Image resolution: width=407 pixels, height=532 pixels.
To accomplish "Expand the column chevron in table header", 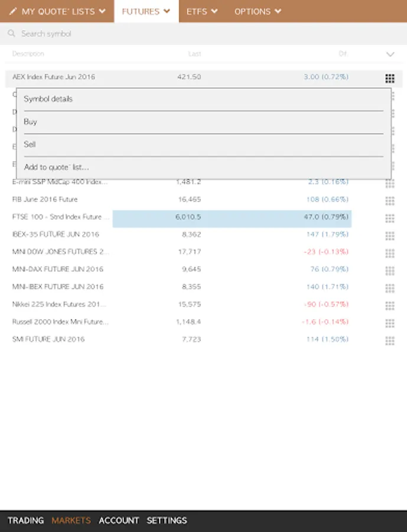I will pos(390,54).
